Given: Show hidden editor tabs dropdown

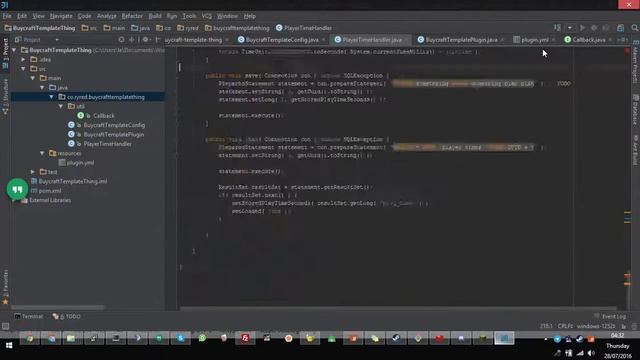Looking at the screenshot, I should click(x=622, y=40).
